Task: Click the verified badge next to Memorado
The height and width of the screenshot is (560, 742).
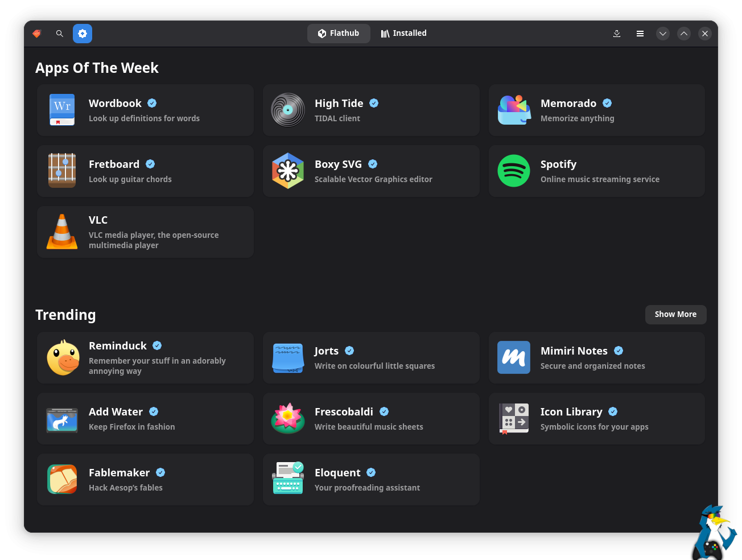Action: point(607,103)
